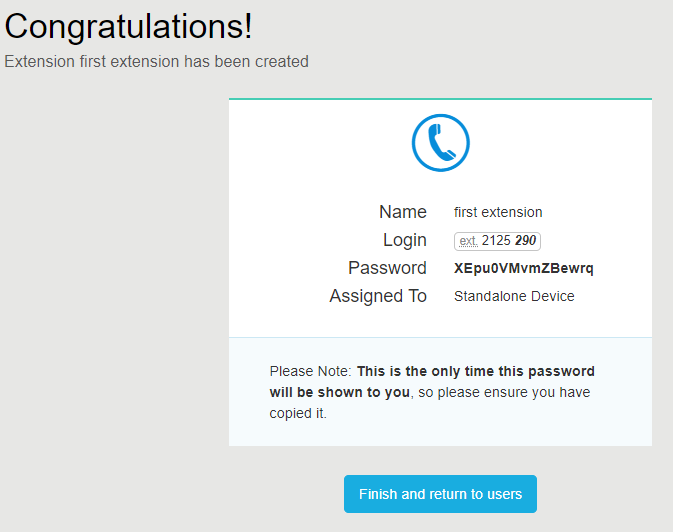Click bold "will be shown to you" text
The width and height of the screenshot is (673, 532).
point(339,392)
